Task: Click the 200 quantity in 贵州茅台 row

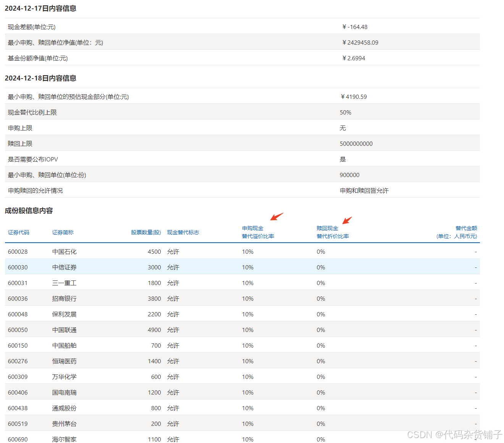Action: coord(156,424)
